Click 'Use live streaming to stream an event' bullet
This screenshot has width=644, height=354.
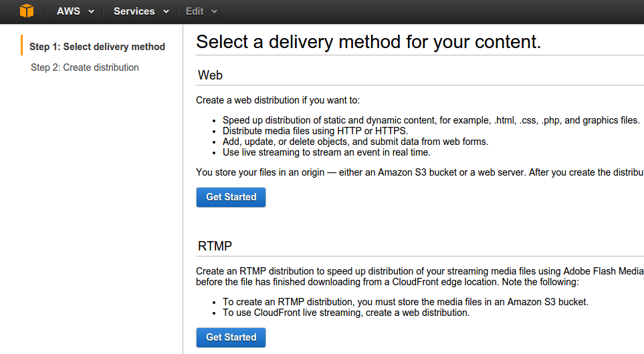[x=326, y=152]
